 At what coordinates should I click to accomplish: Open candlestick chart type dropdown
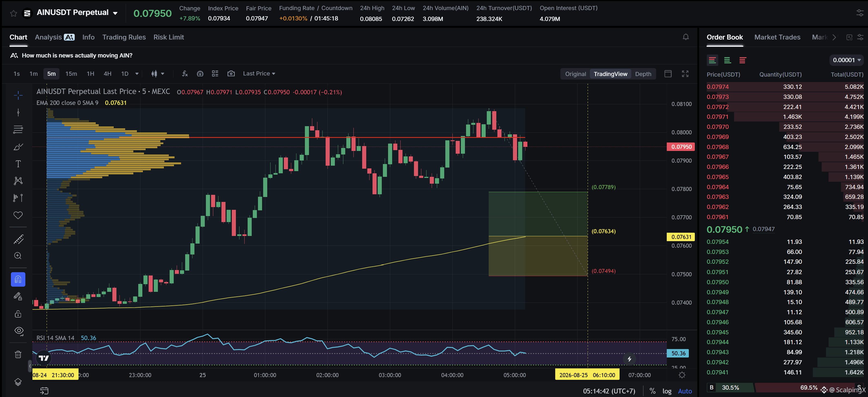tap(157, 74)
